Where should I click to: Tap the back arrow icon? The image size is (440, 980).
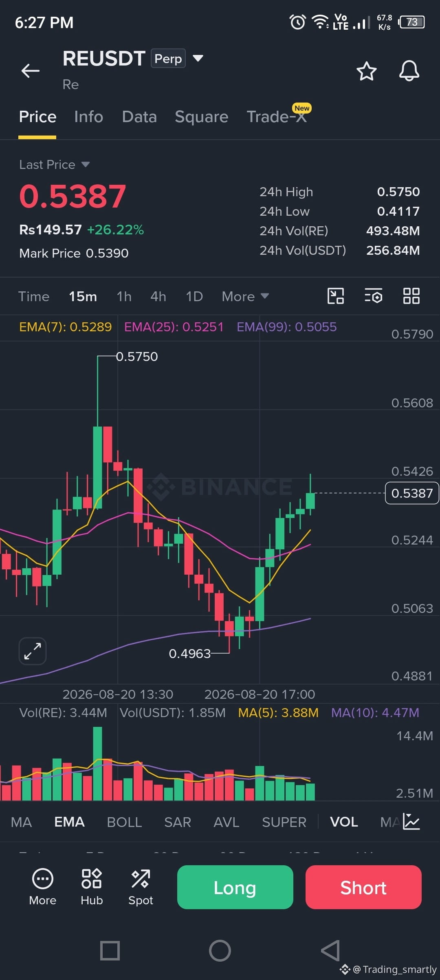click(31, 71)
